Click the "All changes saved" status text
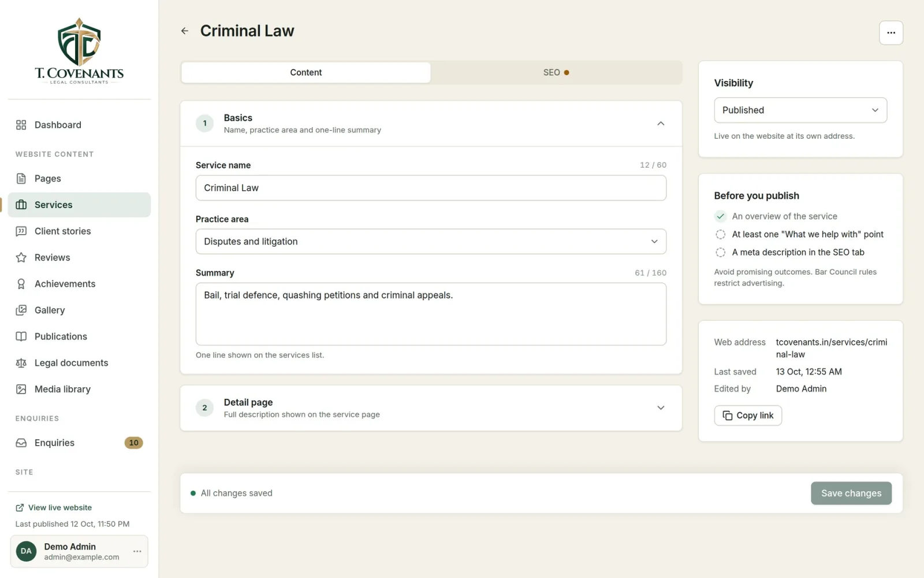Screen dimensions: 924x578 236,494
